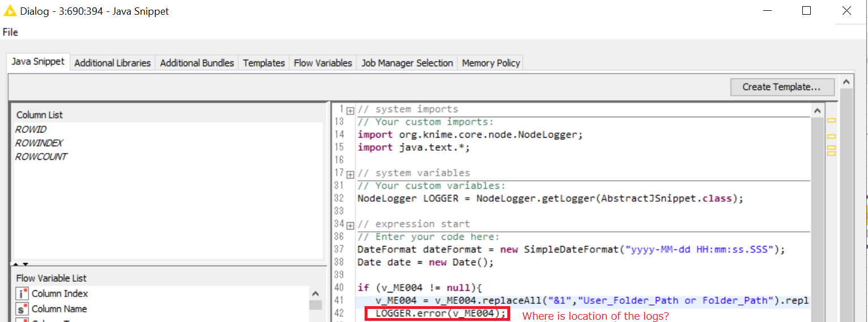Click the second yellow warning marker in overview ruler
This screenshot has width=868, height=322.
pyautogui.click(x=831, y=137)
